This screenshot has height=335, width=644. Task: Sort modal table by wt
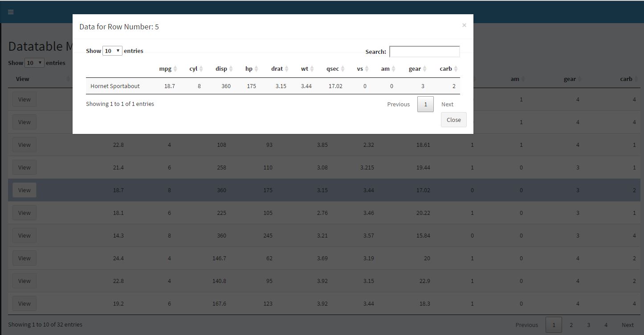click(307, 69)
